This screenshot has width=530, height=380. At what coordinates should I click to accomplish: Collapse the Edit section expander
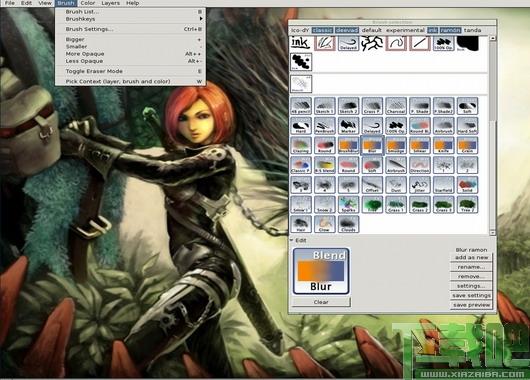pyautogui.click(x=292, y=240)
